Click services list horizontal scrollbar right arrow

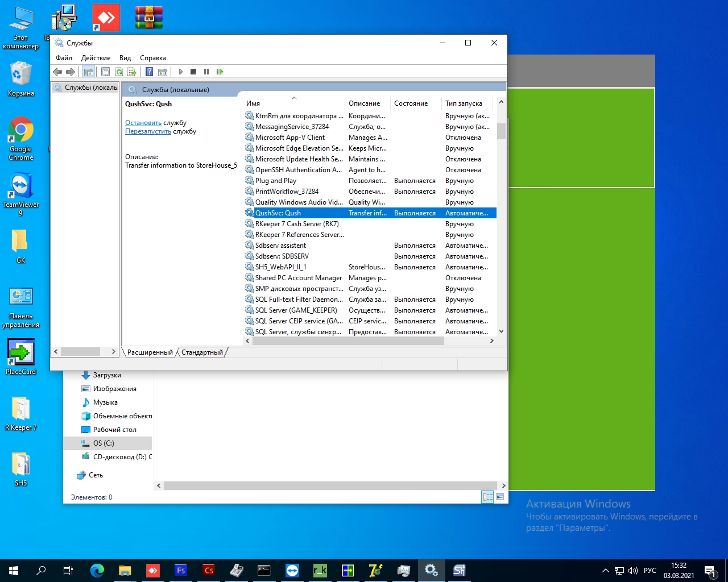[492, 341]
